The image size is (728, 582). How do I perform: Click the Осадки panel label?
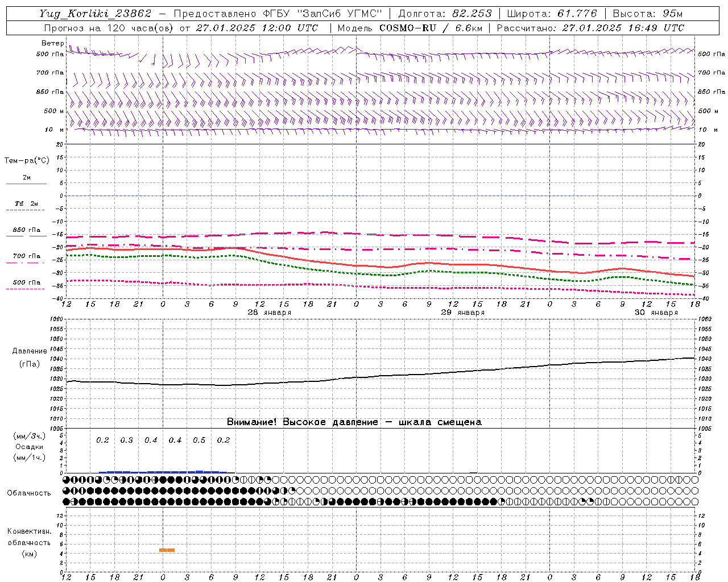coord(29,447)
